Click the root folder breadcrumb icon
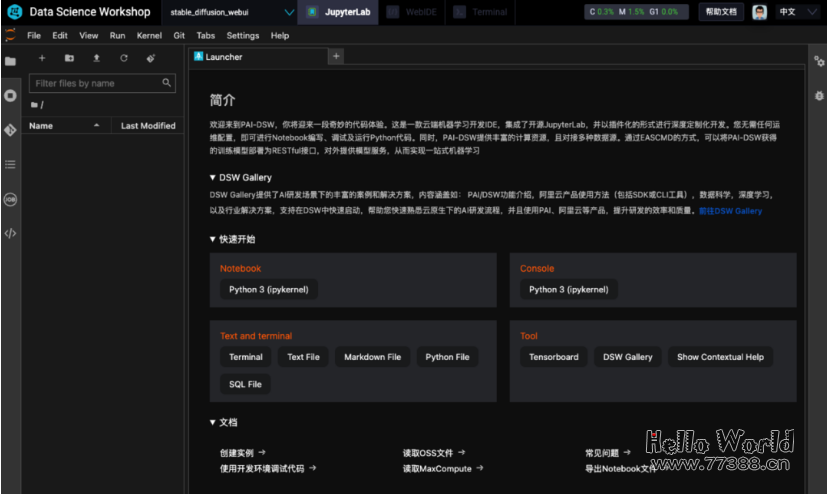Screen dimensions: 827x494 pyautogui.click(x=34, y=105)
